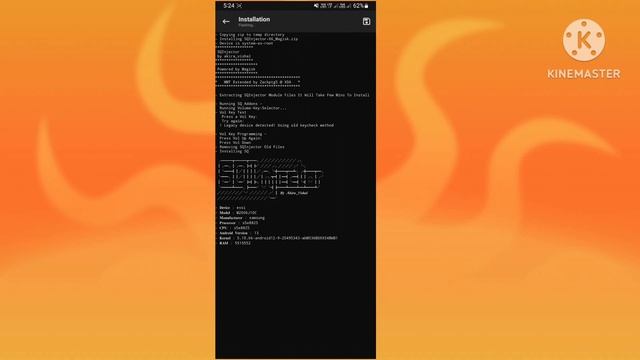Select the 'Running Volume Key Selector...' line

[252, 108]
